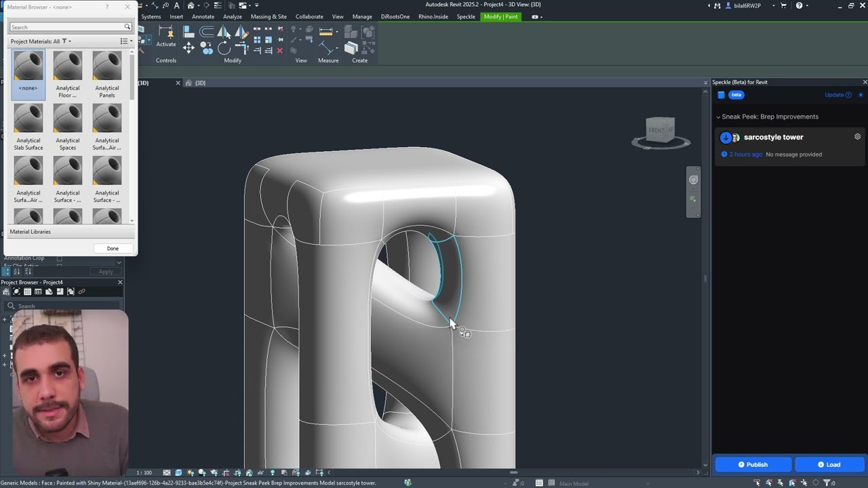Click the Material Browser help question mark
This screenshot has height=488, width=868.
[x=106, y=7]
